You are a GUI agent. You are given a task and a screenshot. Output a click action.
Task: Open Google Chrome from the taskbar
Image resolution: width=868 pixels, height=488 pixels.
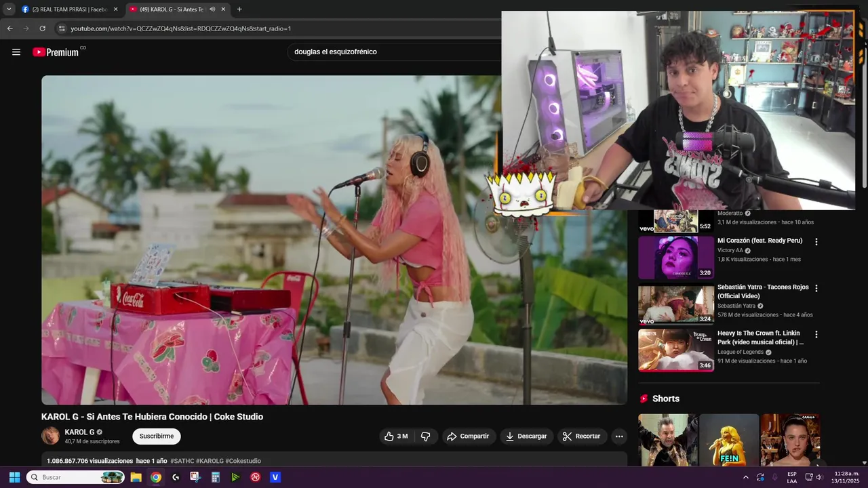(x=156, y=477)
